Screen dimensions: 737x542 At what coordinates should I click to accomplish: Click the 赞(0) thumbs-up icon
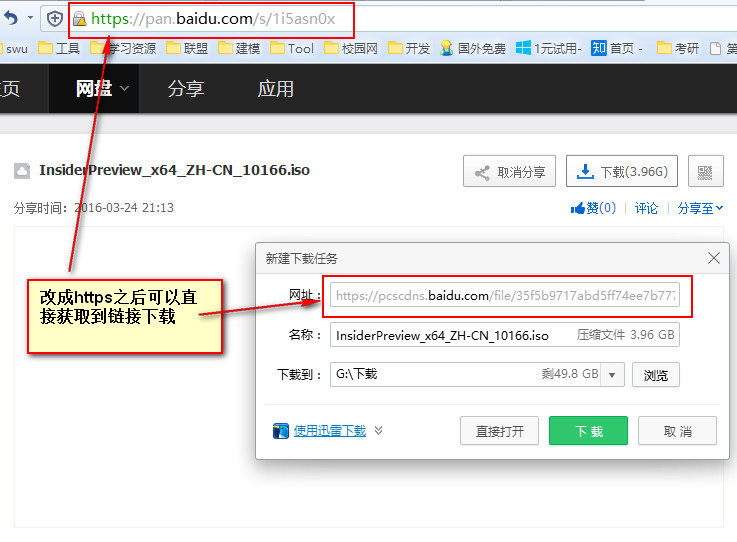tap(577, 208)
